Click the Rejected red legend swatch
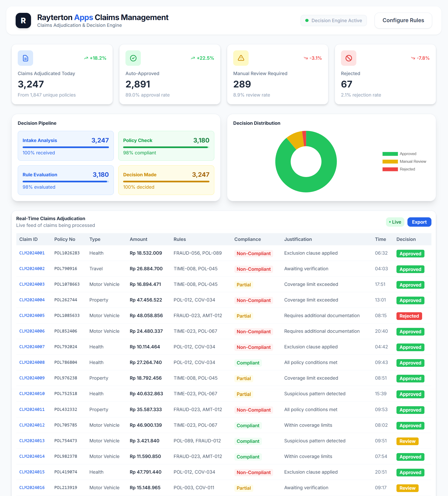 [x=390, y=169]
